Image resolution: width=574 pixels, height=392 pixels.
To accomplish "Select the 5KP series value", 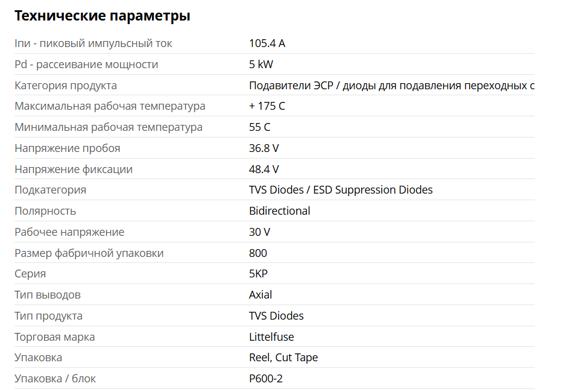I will (258, 274).
